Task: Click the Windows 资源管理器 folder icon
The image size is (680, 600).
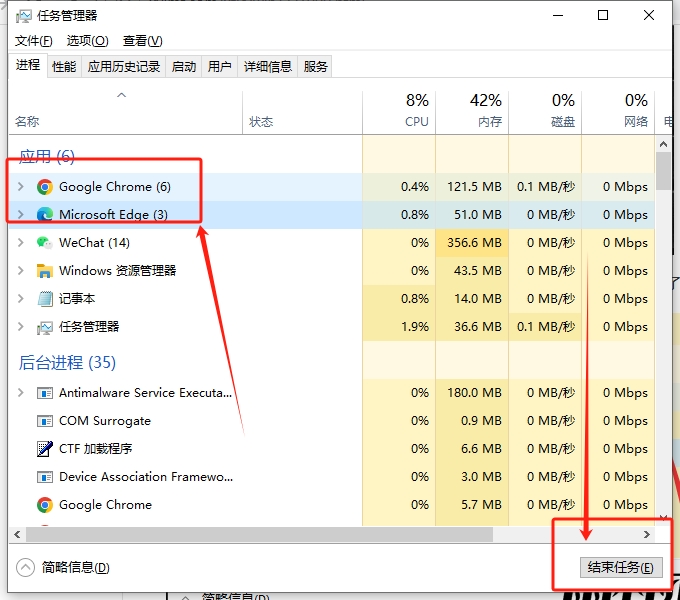Action: 44,271
